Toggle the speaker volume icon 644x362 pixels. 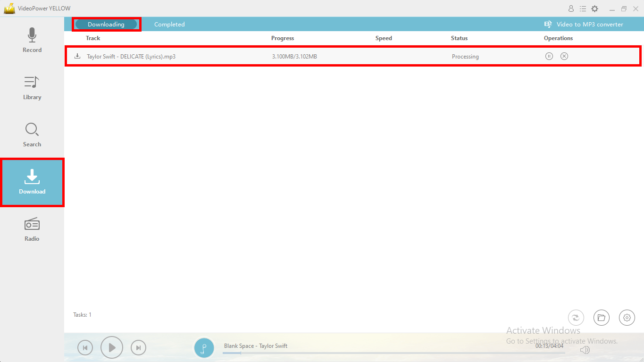(585, 350)
